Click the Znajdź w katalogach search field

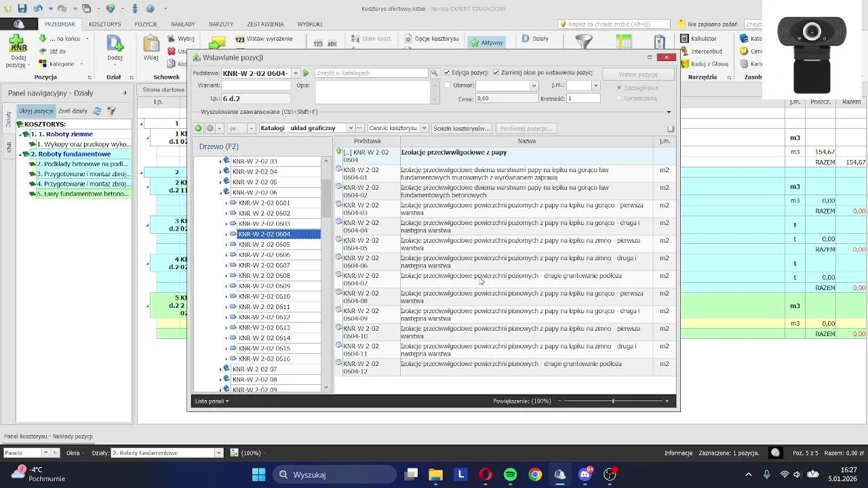[371, 73]
